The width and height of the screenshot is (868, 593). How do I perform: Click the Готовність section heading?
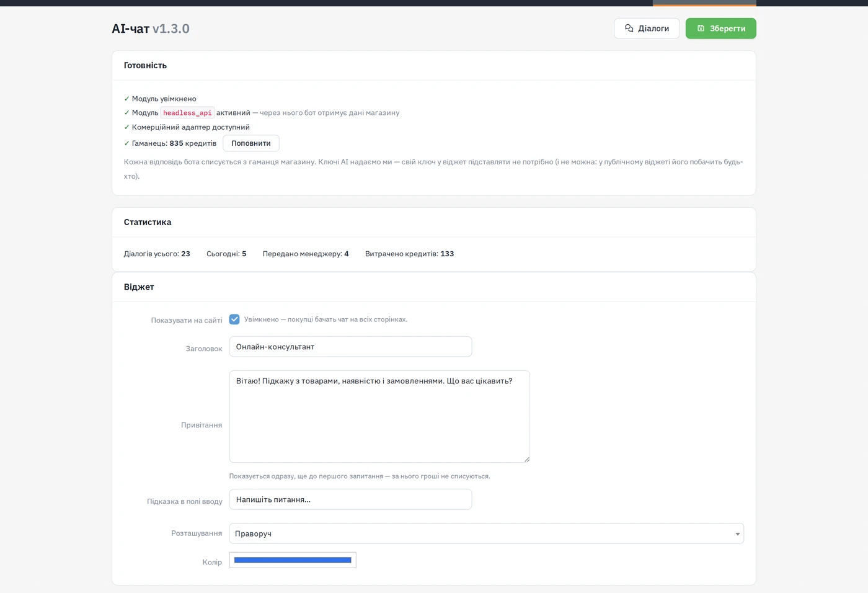(145, 65)
